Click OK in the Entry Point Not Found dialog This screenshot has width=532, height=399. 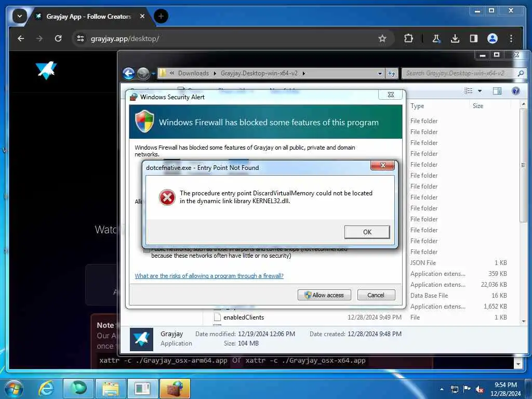pos(367,232)
